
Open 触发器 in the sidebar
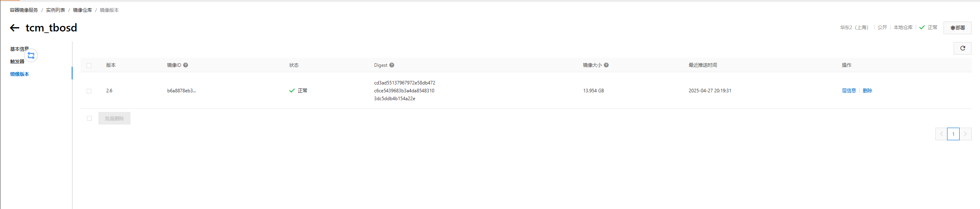point(17,62)
